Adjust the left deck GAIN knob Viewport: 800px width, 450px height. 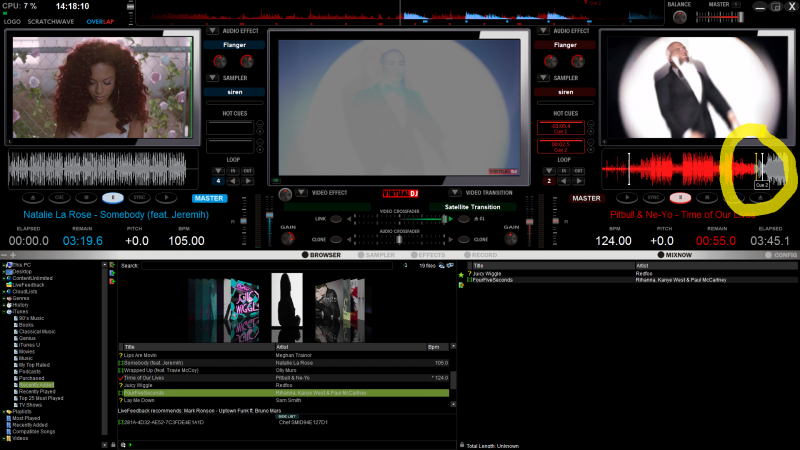[288, 238]
